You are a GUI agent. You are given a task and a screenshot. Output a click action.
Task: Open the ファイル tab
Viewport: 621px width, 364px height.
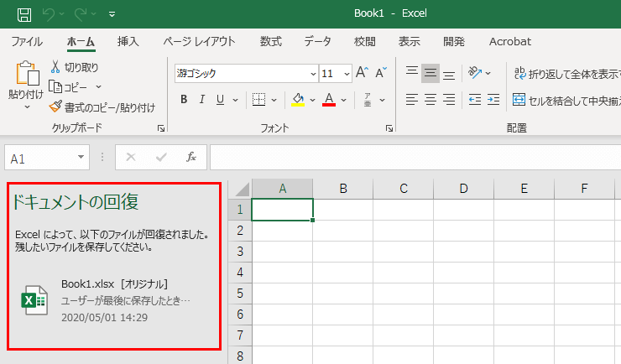click(27, 42)
